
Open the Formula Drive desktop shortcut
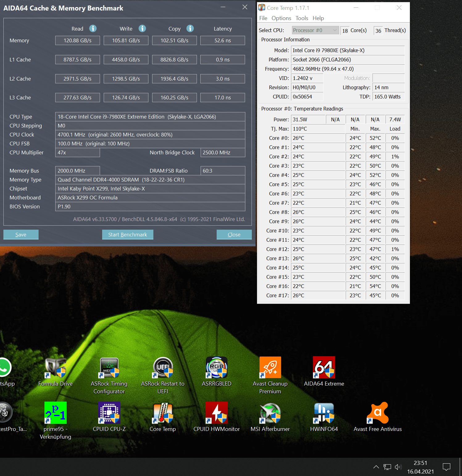coord(56,372)
